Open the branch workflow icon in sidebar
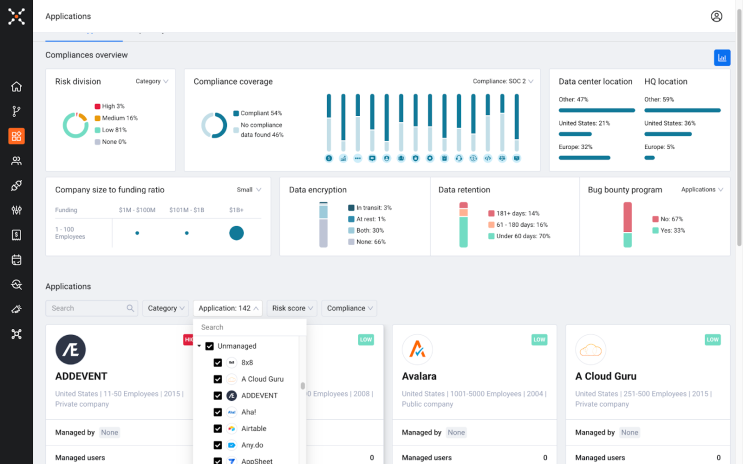This screenshot has width=743, height=464. (16, 112)
